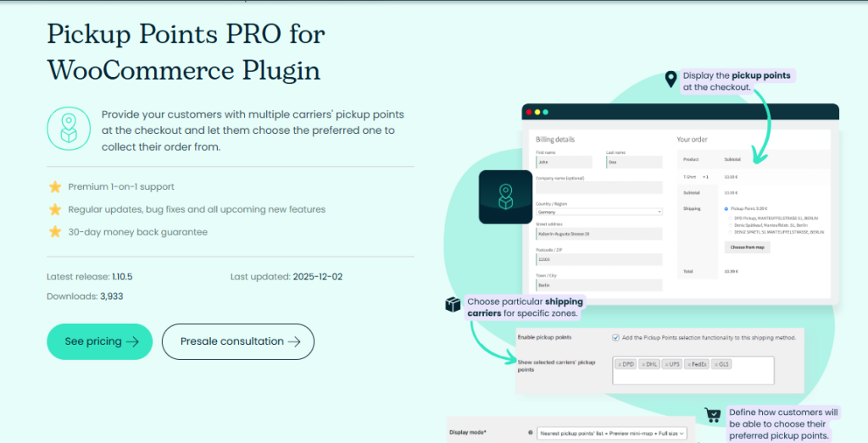This screenshot has width=868, height=443.
Task: Click the box icon beside 'Choose particular shipping carriers'
Action: pos(453,305)
